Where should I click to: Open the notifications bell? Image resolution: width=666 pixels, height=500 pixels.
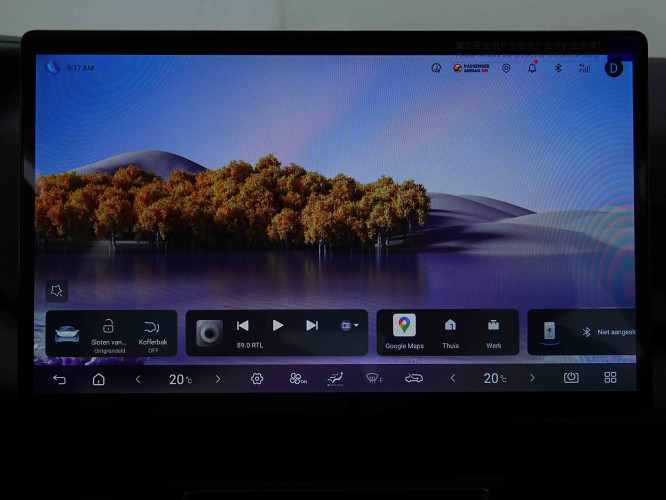(x=532, y=67)
